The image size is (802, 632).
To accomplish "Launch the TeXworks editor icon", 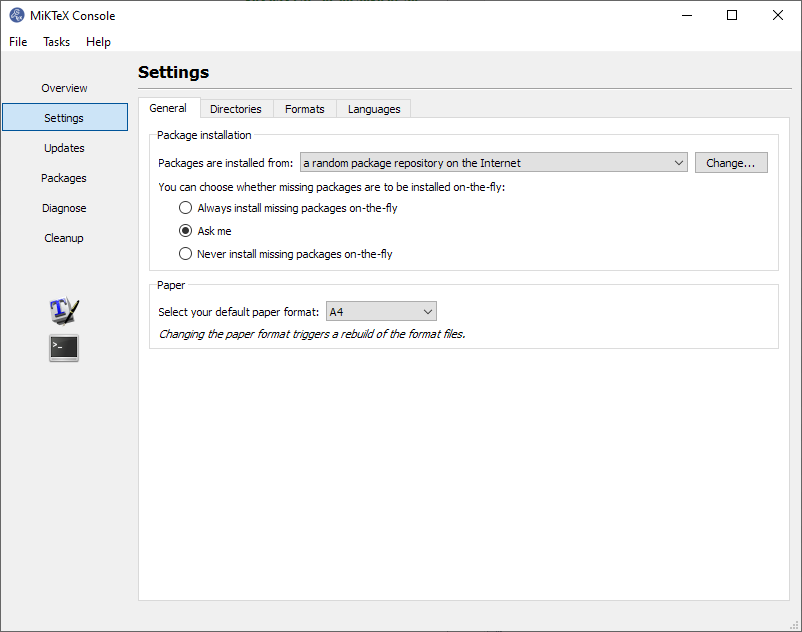I will [x=64, y=311].
